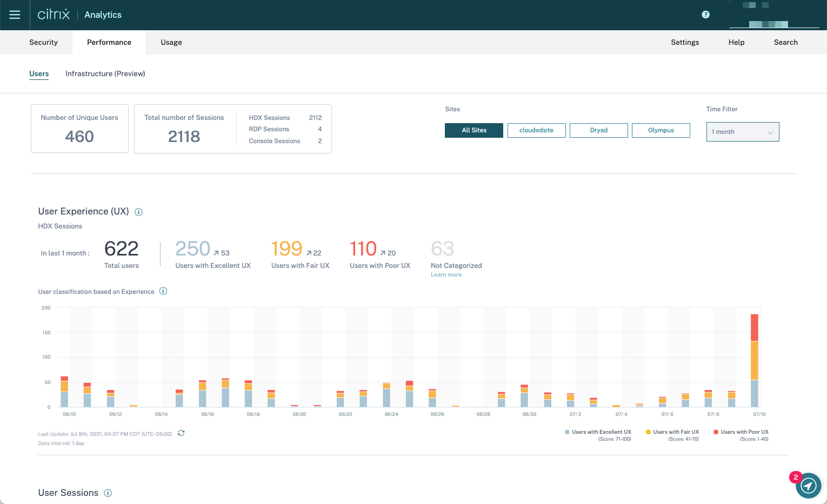This screenshot has width=827, height=504.
Task: Open the Infrastructure (Preview) tab
Action: coord(105,73)
